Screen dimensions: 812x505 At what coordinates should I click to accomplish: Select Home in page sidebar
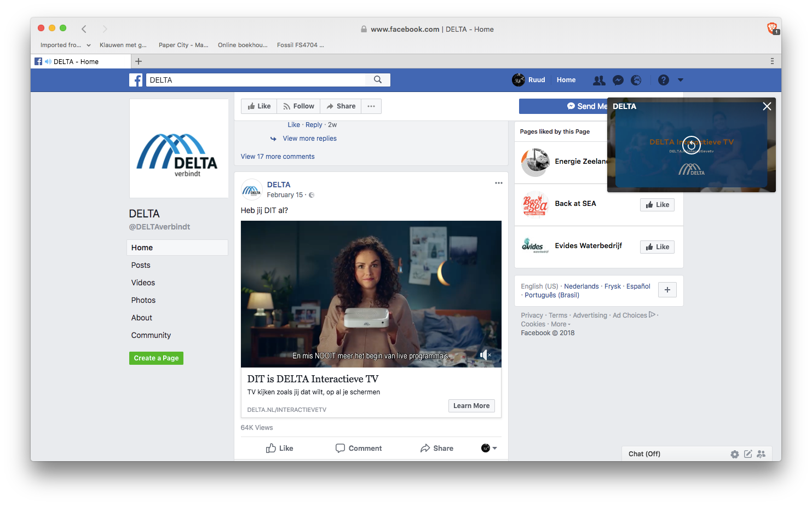(x=177, y=248)
